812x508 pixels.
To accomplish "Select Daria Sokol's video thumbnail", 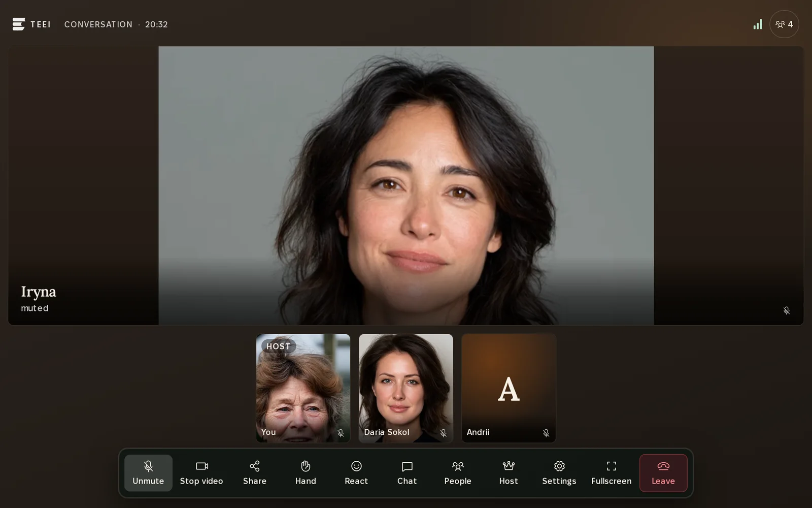I will 406,388.
